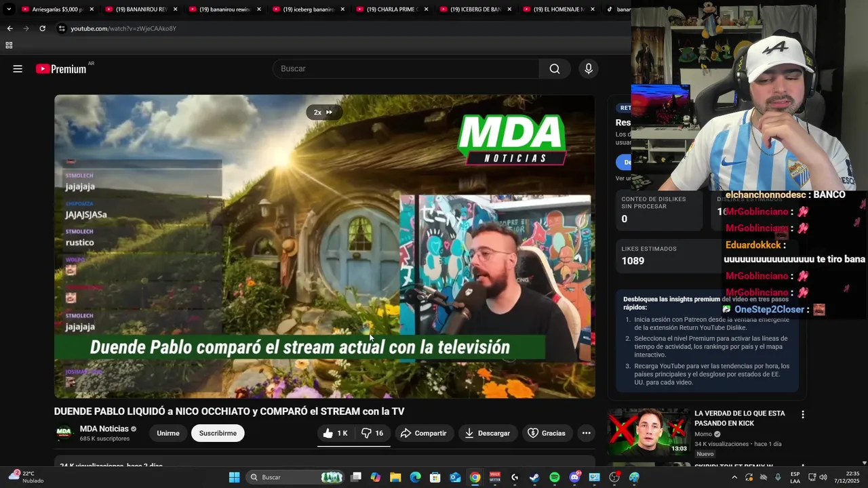Go back in browser history

9,28
